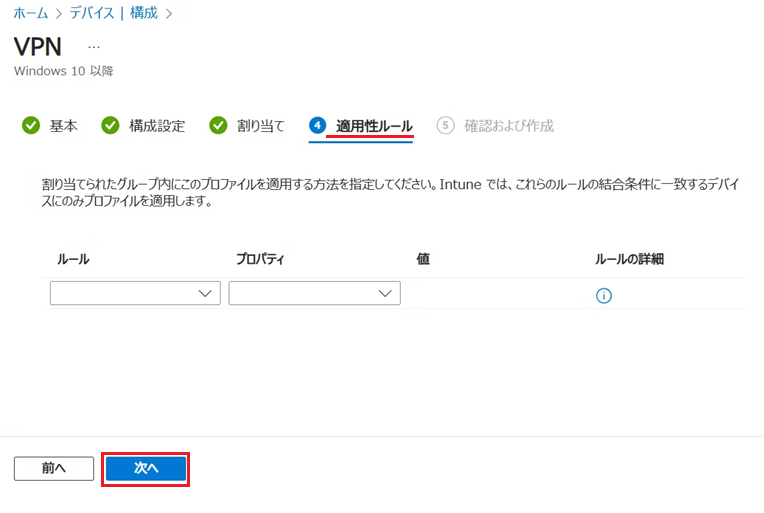Click the ルールの詳細 column header
The width and height of the screenshot is (764, 513).
click(x=629, y=259)
